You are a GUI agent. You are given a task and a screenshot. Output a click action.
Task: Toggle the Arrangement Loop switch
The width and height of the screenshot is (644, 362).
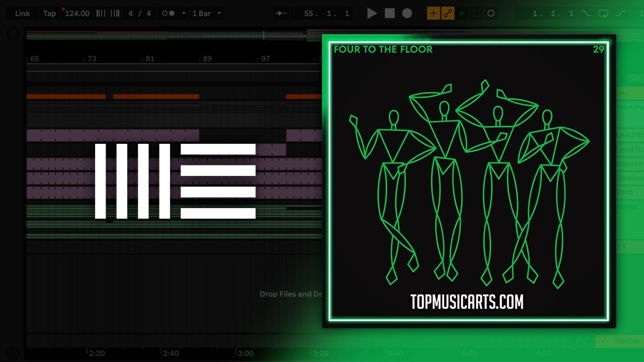click(x=603, y=14)
